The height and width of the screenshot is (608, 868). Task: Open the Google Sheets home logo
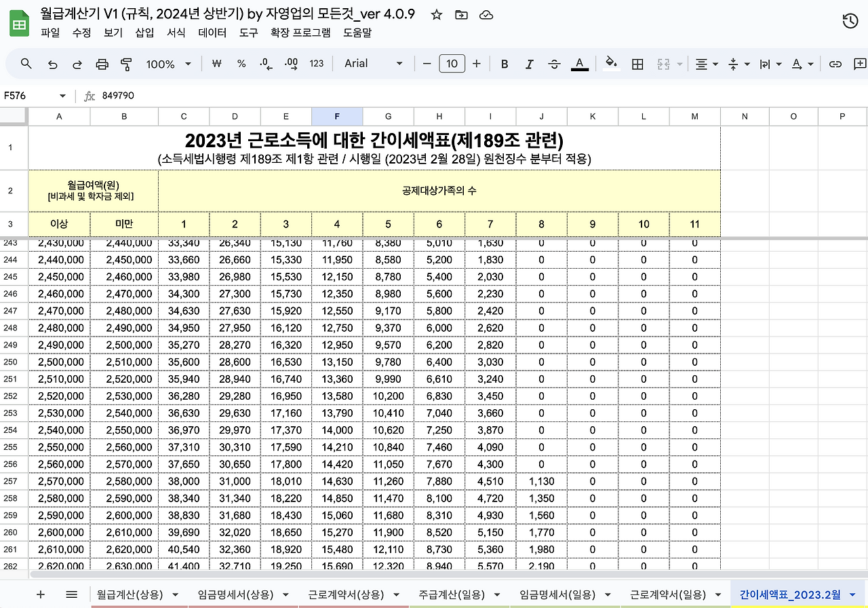(x=19, y=24)
